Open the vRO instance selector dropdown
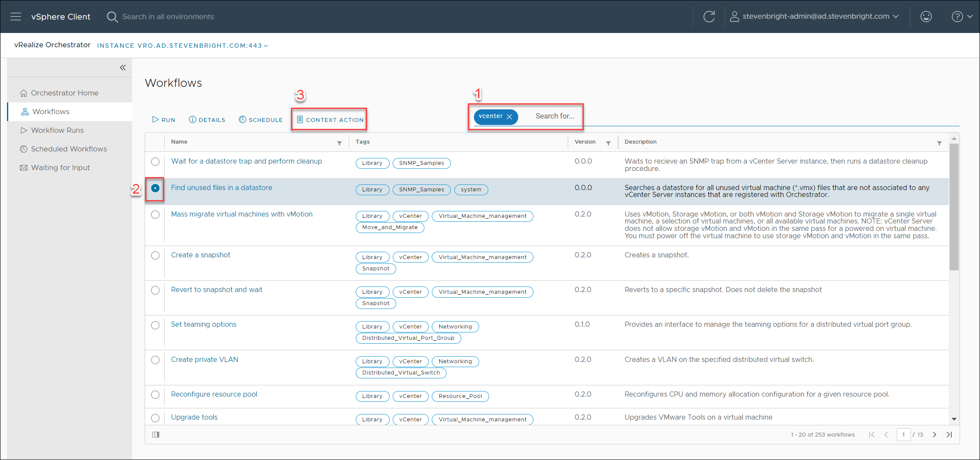Image resolution: width=980 pixels, height=460 pixels. click(182, 46)
